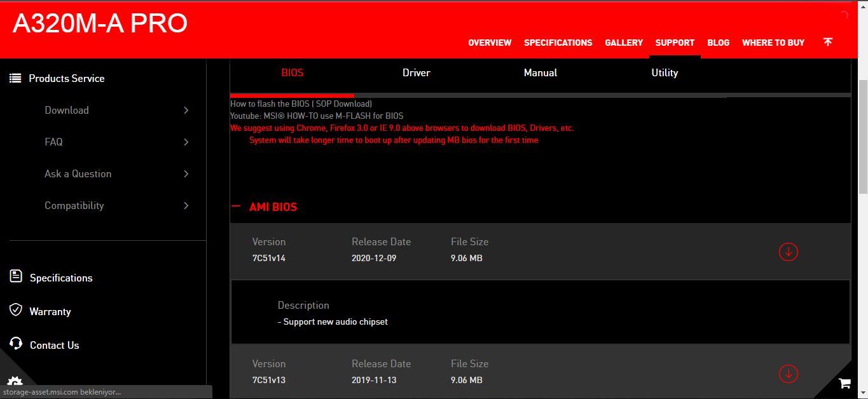
Task: Select the Specifications document icon in sidebar
Action: point(15,277)
